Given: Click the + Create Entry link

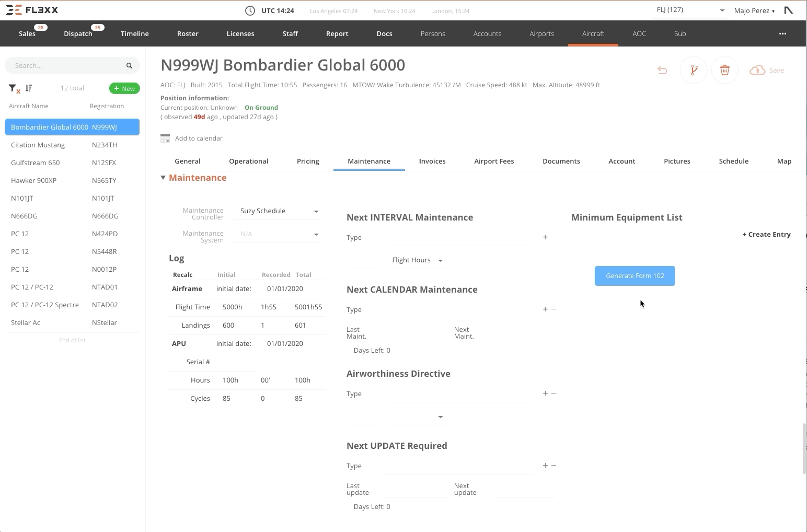Looking at the screenshot, I should coord(766,235).
